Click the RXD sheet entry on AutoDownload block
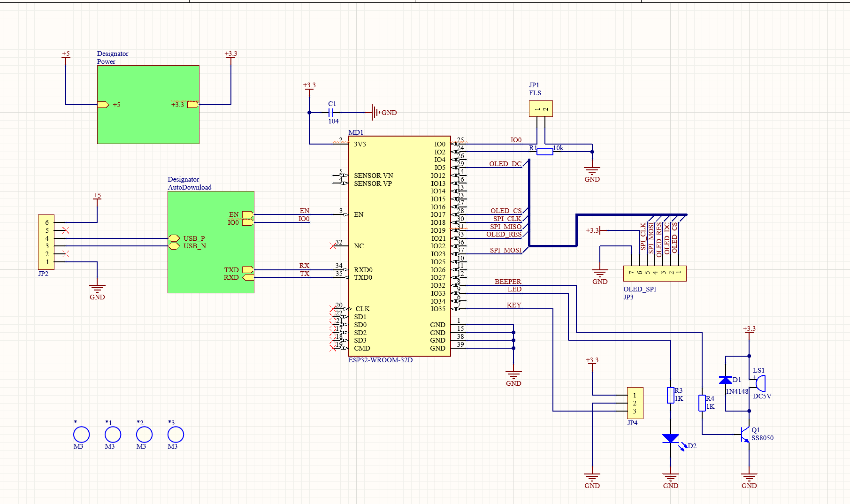 click(x=248, y=277)
